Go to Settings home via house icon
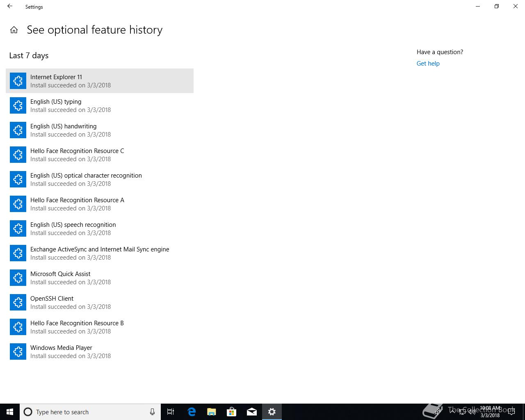 pyautogui.click(x=14, y=30)
